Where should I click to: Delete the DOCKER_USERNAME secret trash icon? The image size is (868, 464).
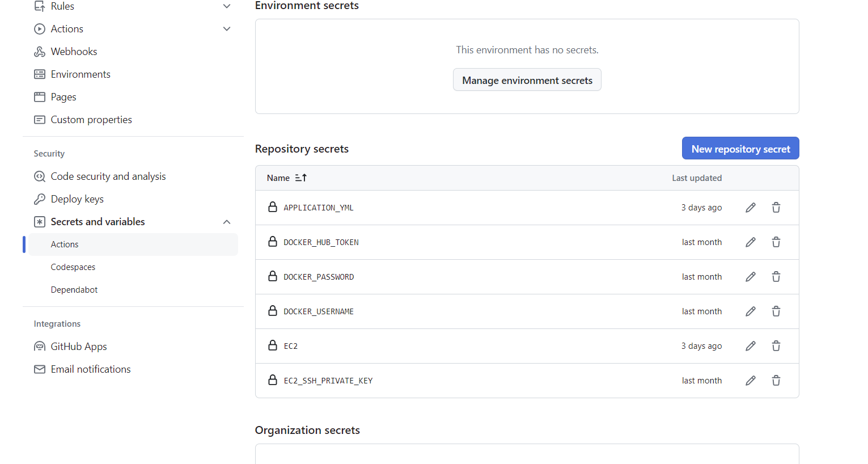776,311
